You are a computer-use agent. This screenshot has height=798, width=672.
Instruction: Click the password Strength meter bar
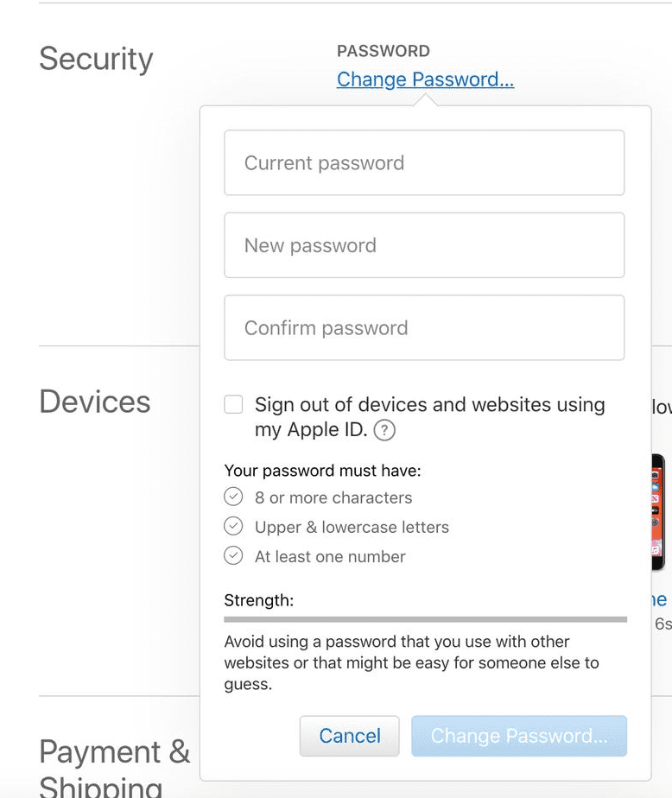[425, 619]
